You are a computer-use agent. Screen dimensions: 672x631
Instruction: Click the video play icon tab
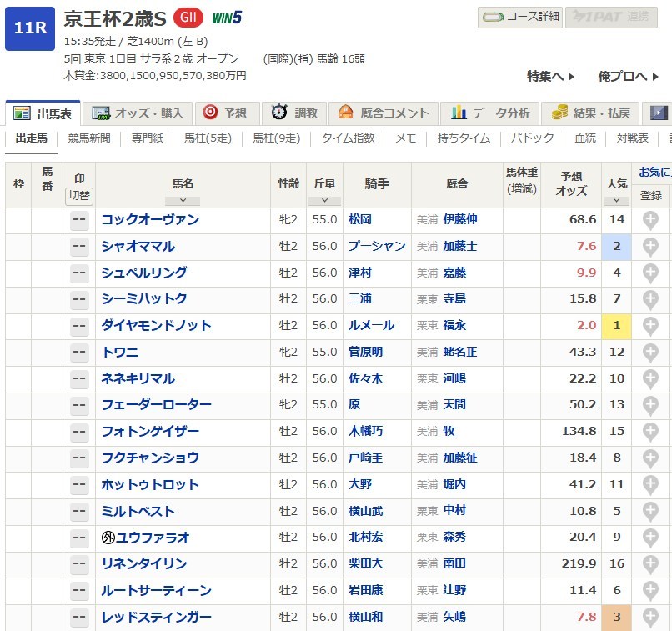(659, 113)
